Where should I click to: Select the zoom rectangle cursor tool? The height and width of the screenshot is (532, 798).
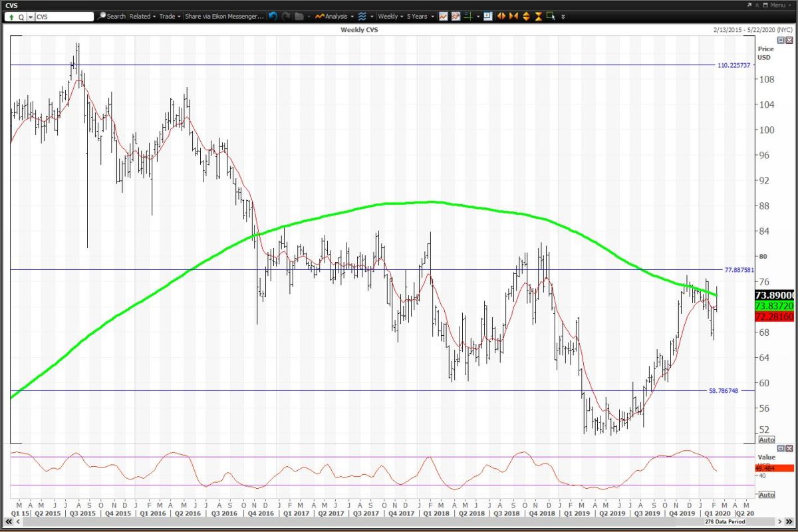click(x=551, y=16)
